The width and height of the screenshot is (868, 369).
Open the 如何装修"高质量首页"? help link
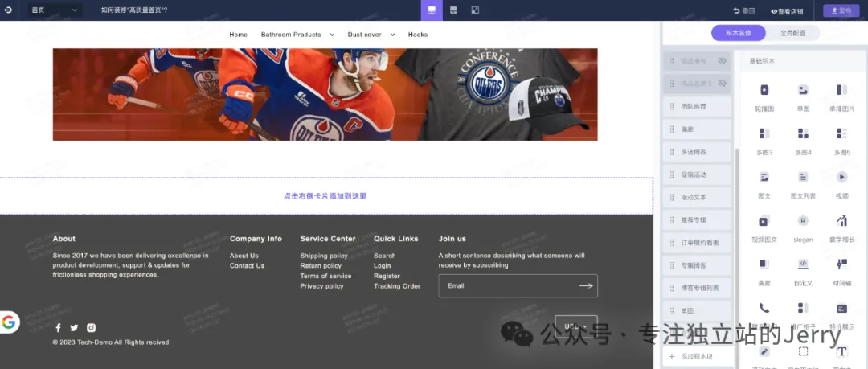click(134, 10)
